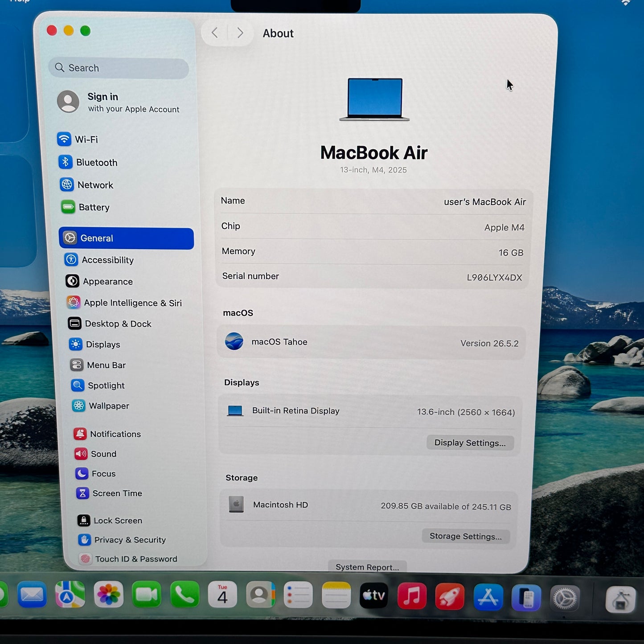Viewport: 644px width, 644px height.
Task: Click the Search field in sidebar
Action: tap(119, 68)
